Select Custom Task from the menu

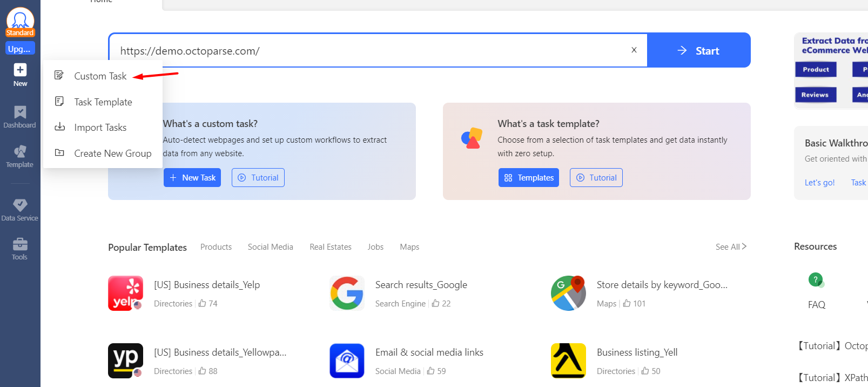point(100,76)
